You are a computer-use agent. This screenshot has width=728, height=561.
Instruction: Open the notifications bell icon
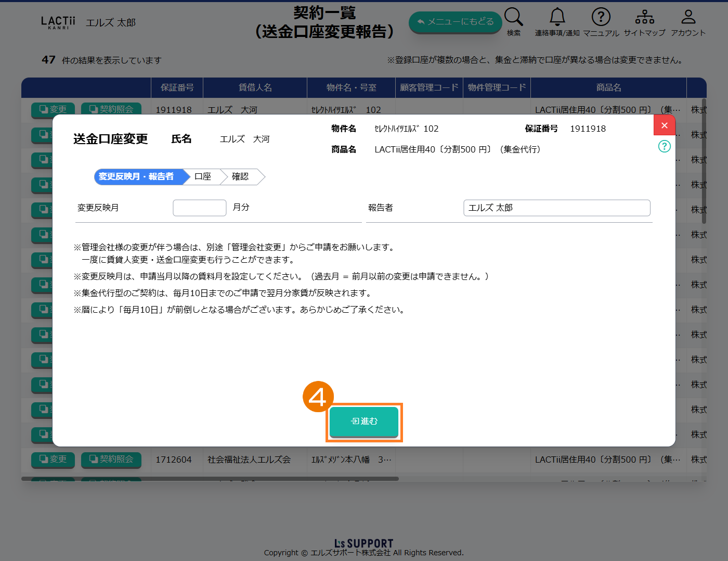point(557,18)
